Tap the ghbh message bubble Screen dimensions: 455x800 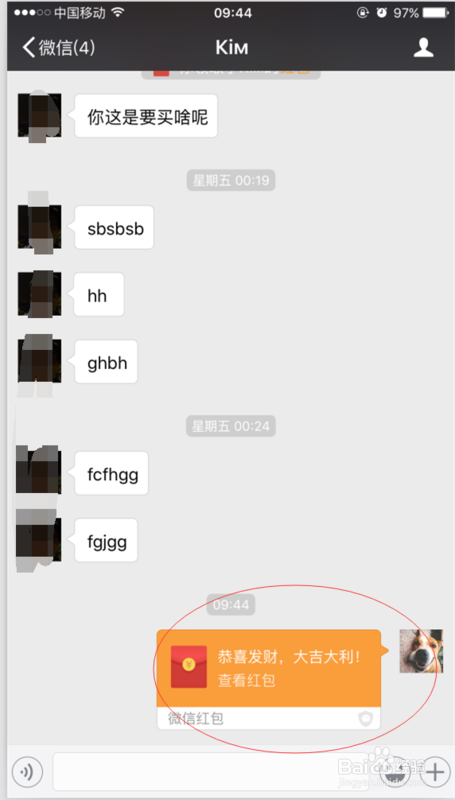click(x=106, y=361)
